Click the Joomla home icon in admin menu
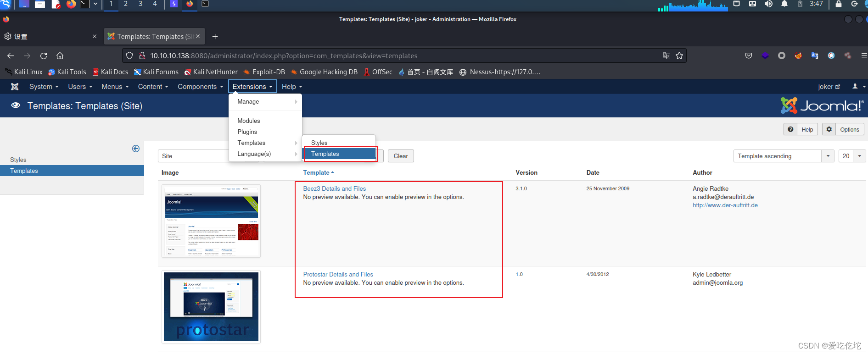 (15, 87)
